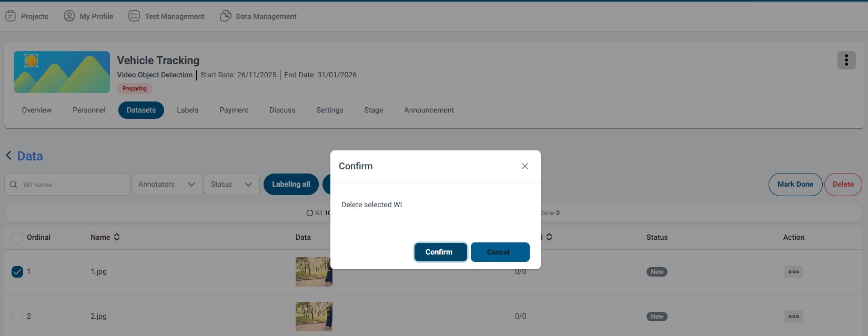Expand the Status filter dropdown
868x336 pixels.
pyautogui.click(x=232, y=185)
